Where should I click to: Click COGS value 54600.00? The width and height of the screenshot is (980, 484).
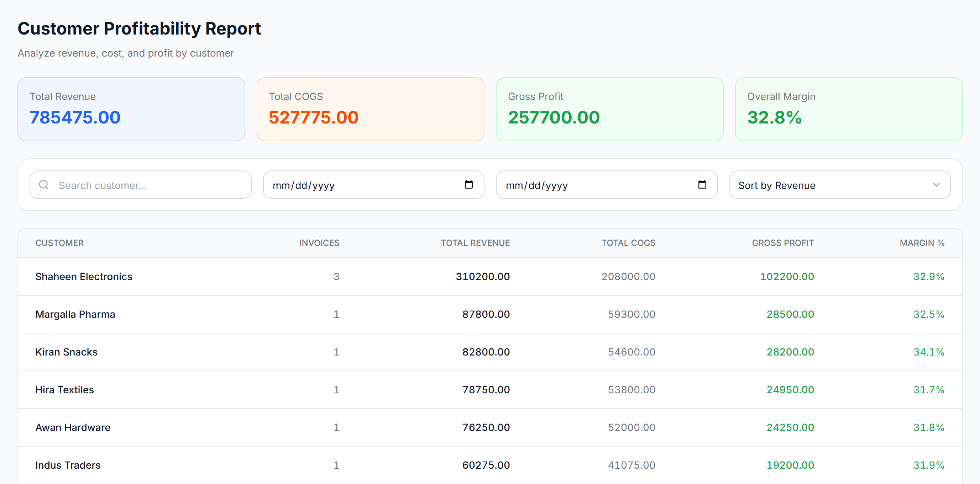(x=632, y=352)
